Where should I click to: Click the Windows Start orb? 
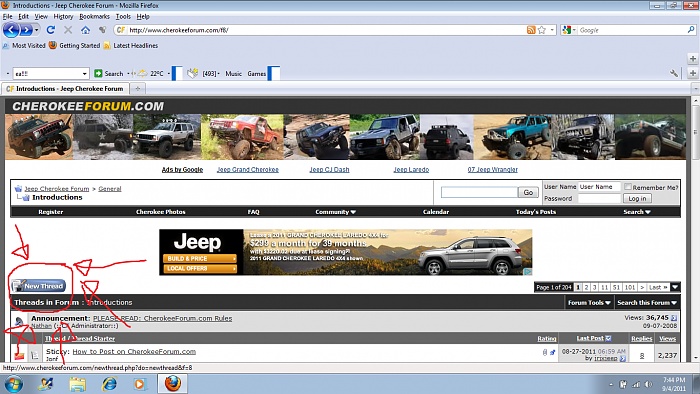tap(13, 384)
